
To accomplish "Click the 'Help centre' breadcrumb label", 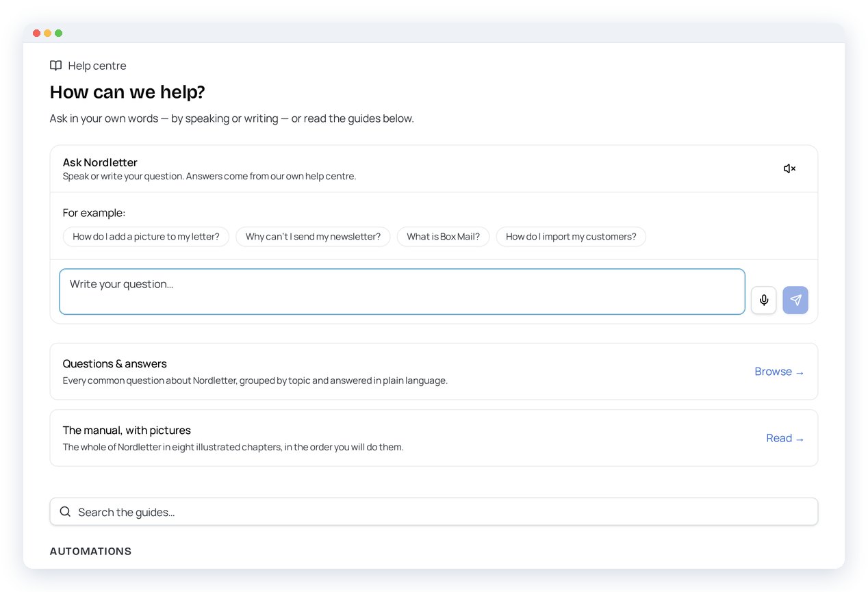I will pos(97,66).
